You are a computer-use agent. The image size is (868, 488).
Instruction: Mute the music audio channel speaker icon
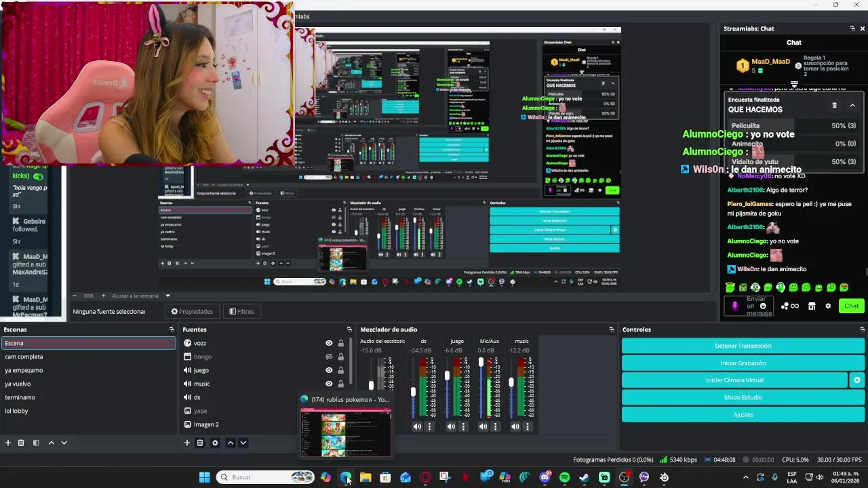pyautogui.click(x=515, y=426)
